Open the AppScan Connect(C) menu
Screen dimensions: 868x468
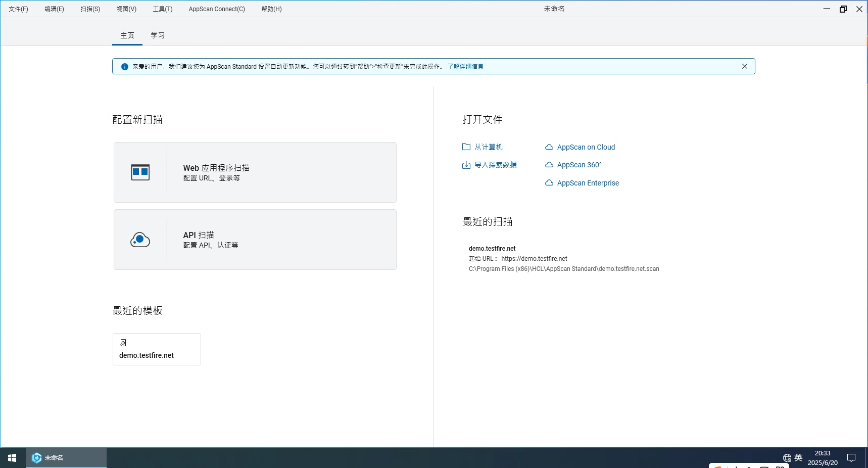point(217,9)
